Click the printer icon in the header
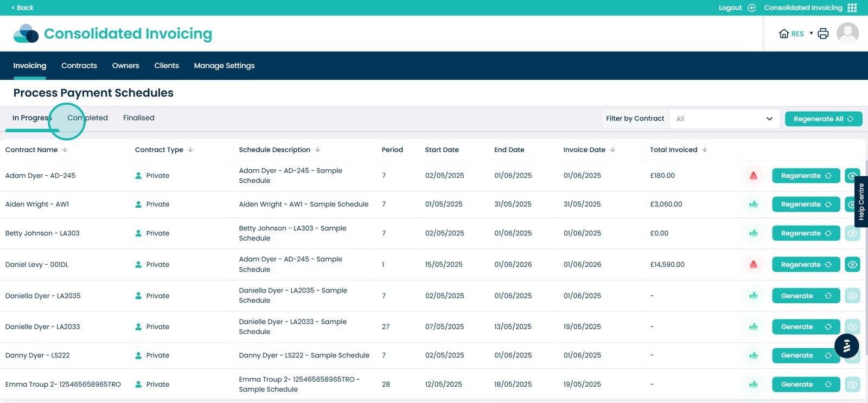Viewport: 868px width, 403px height. (823, 34)
